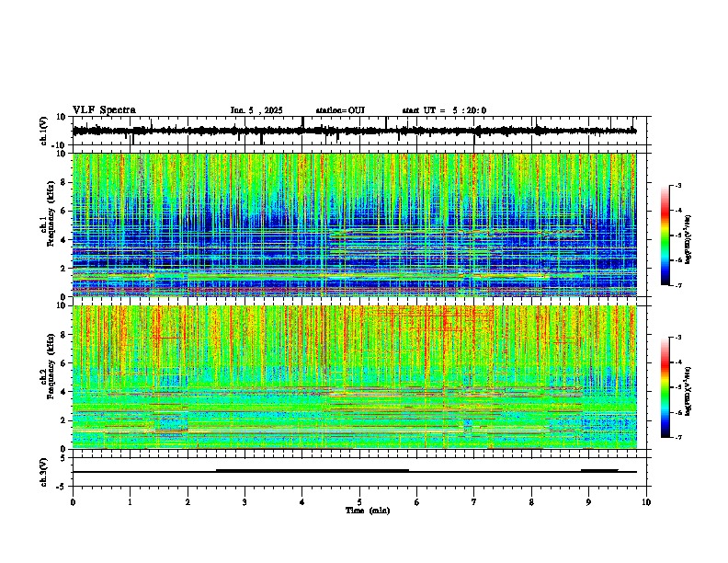Click inside the ch.2 spectrogram panel
This screenshot has width=728, height=563.
(355, 377)
